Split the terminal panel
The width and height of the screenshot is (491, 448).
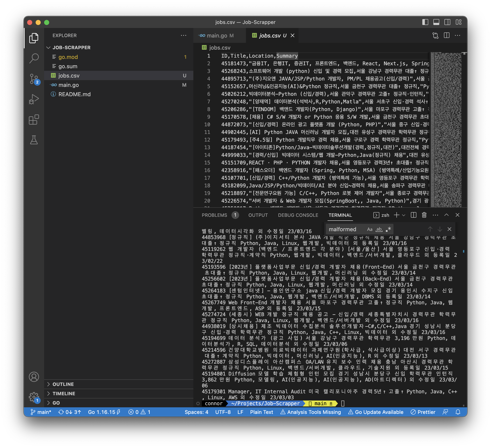click(x=413, y=215)
